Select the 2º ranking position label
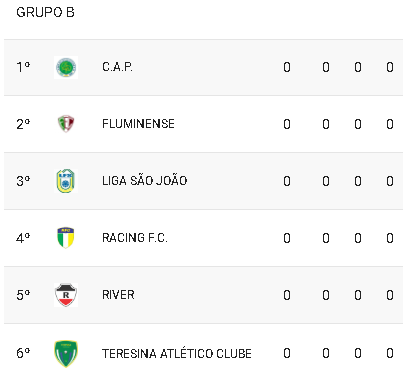 click(23, 124)
